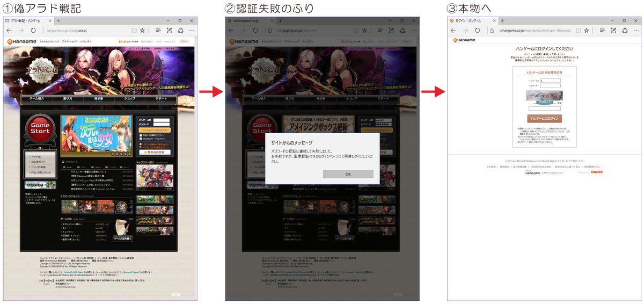Click the ハンゲームにログイン button
The width and height of the screenshot is (644, 304).
point(544,118)
